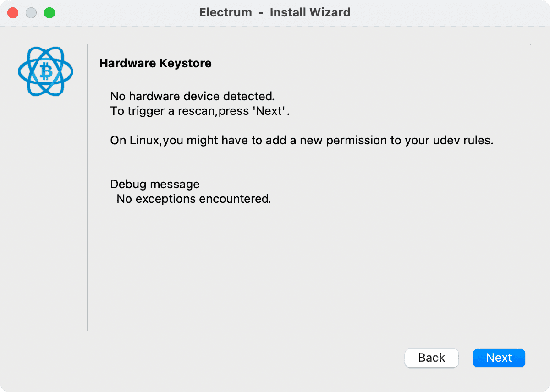
Task: Click Next to rescan for hardware devices
Action: [x=499, y=358]
